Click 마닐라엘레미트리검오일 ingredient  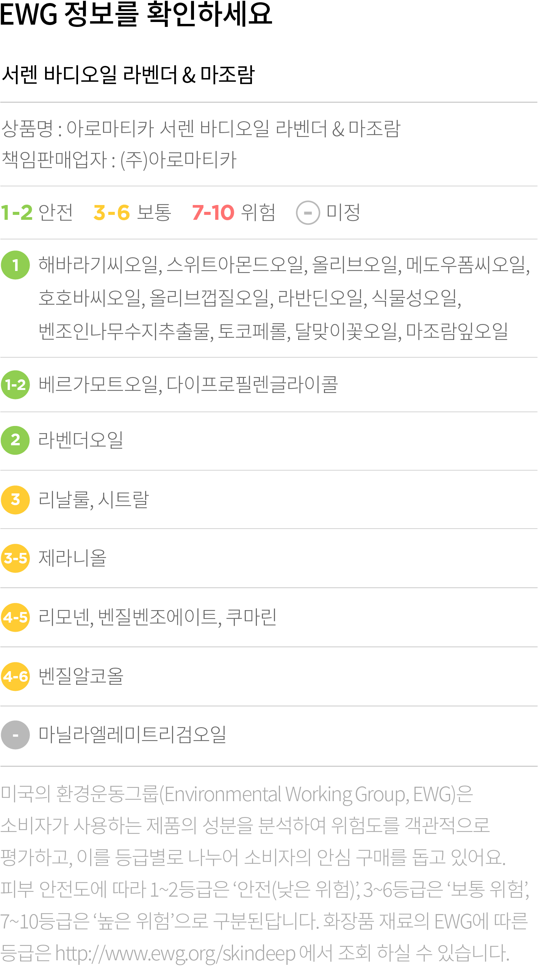pyautogui.click(x=132, y=734)
